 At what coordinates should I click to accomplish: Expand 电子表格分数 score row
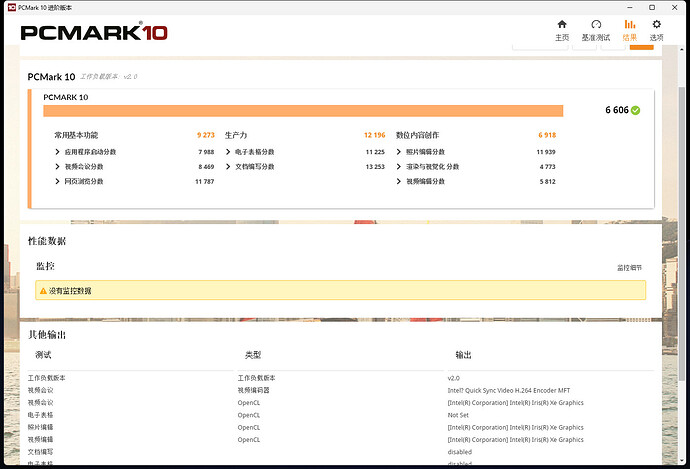tap(229, 152)
